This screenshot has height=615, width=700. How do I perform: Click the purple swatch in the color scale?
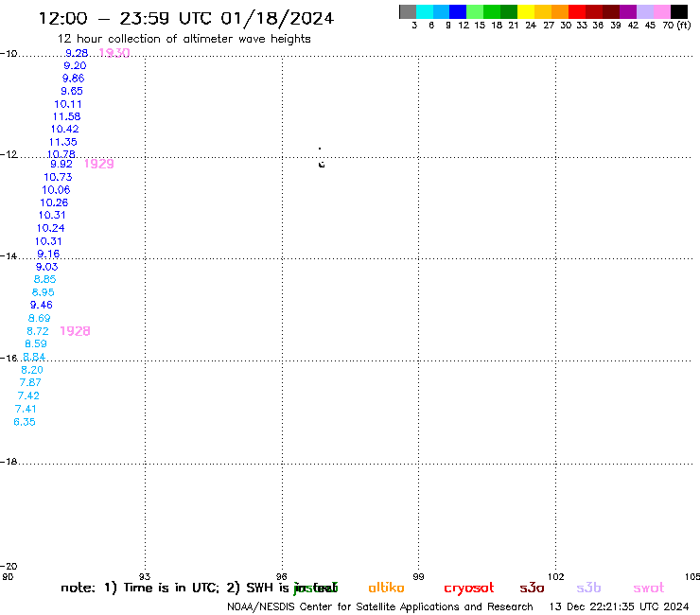(628, 11)
